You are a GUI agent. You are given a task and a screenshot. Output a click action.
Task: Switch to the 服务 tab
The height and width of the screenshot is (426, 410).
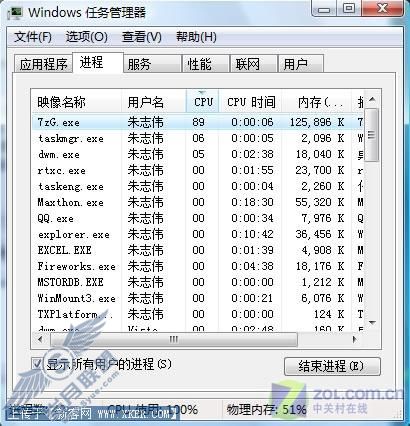click(x=153, y=64)
